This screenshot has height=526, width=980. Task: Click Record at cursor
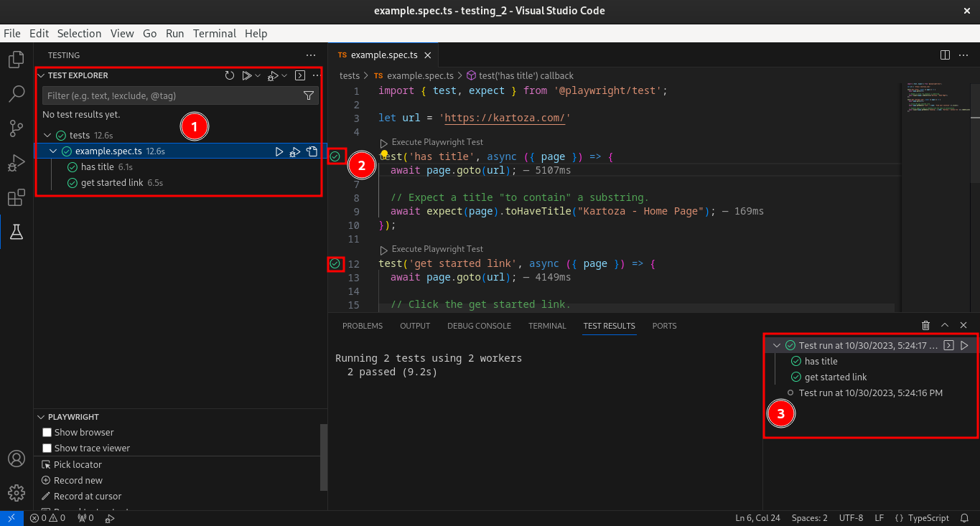coord(88,497)
